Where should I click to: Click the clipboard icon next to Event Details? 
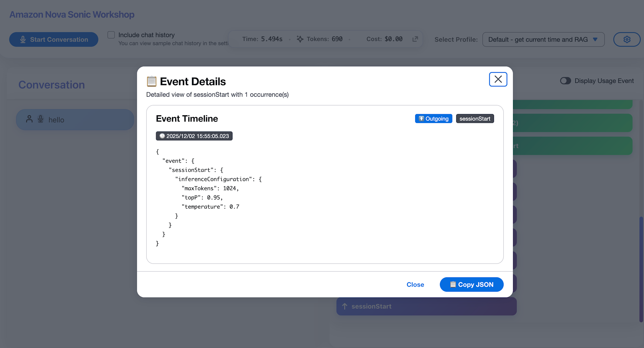pyautogui.click(x=152, y=81)
